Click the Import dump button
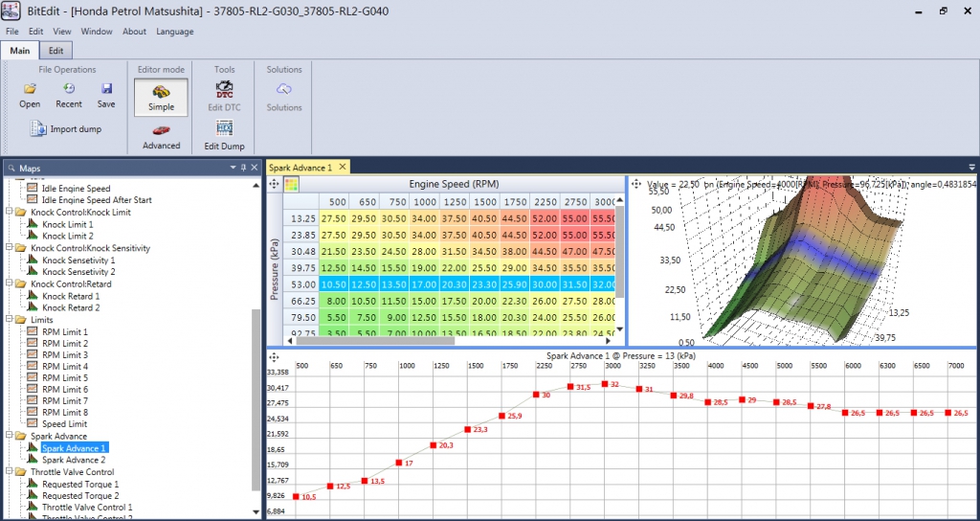Screen dimensions: 980x521 pyautogui.click(x=66, y=129)
